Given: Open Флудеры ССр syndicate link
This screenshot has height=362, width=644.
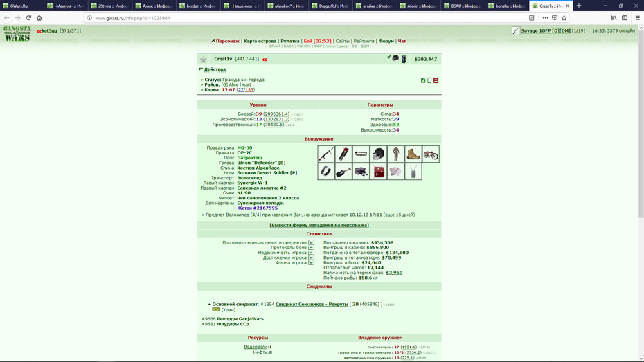Looking at the screenshot, I should coord(233,324).
